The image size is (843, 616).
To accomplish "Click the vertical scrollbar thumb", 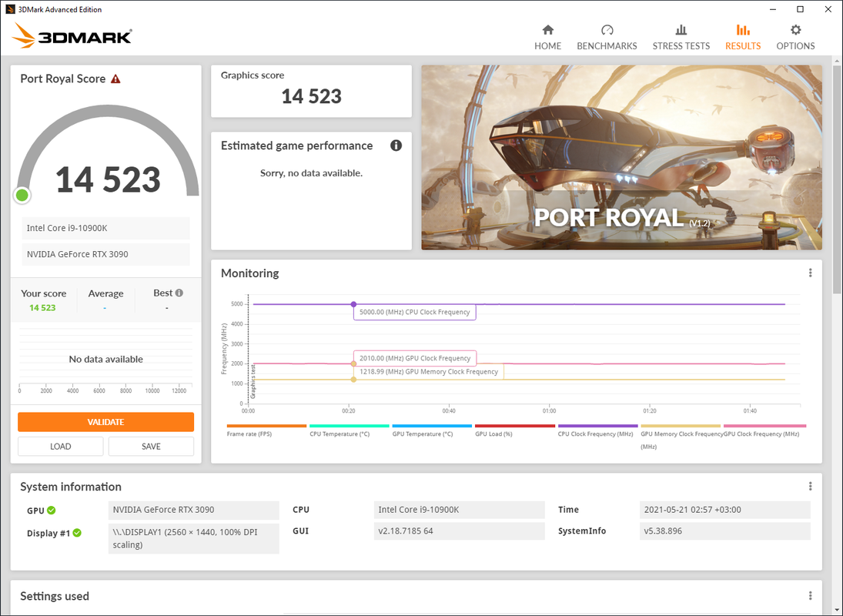I will (x=837, y=180).
